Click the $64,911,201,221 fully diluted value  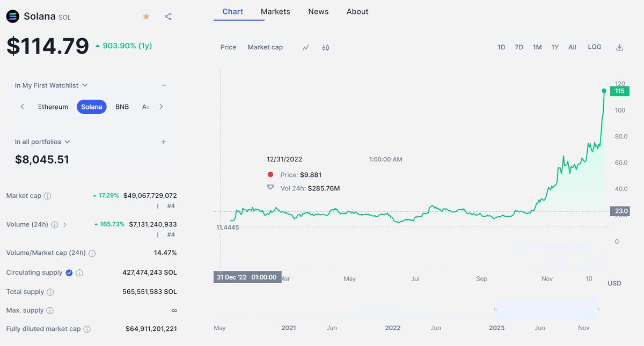click(x=151, y=329)
